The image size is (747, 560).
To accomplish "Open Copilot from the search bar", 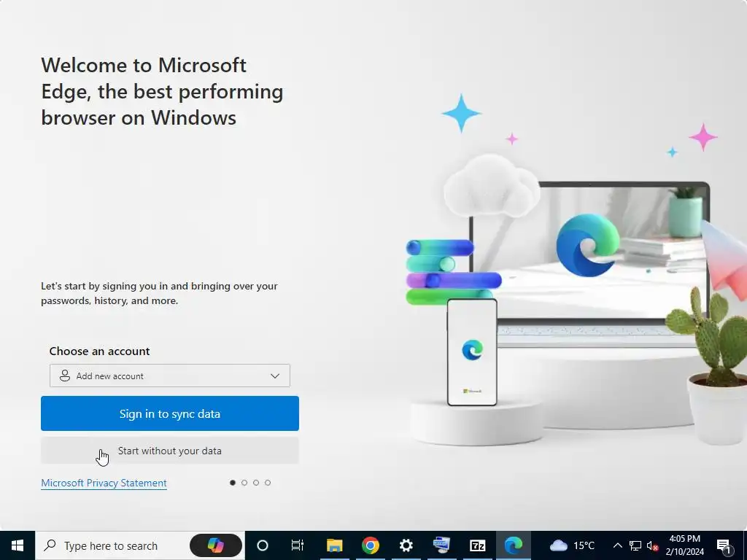I will coord(216,545).
